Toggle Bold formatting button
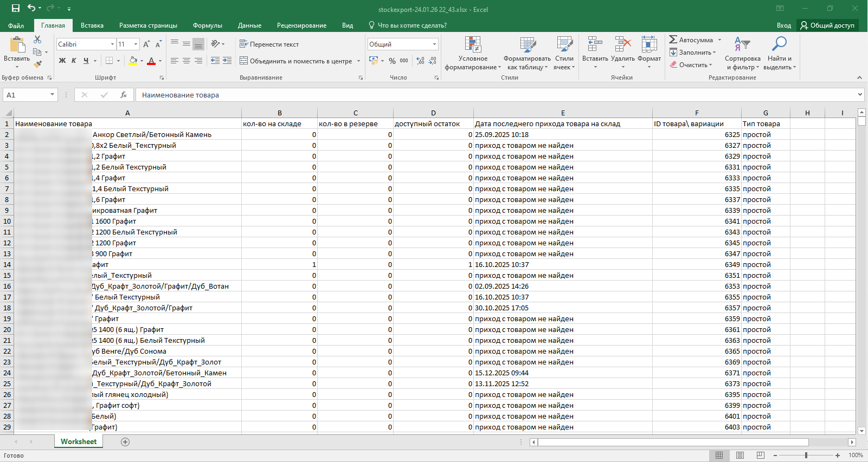The image size is (868, 462). click(62, 61)
